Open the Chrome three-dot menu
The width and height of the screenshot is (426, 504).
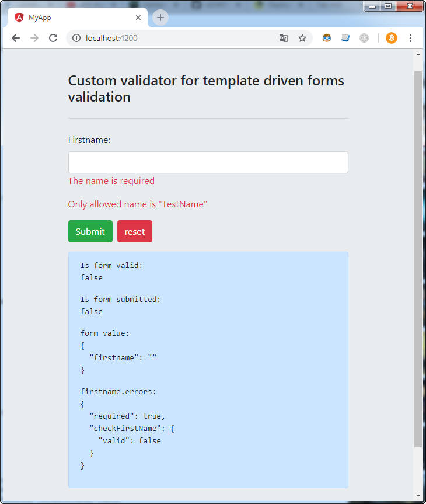[x=410, y=38]
